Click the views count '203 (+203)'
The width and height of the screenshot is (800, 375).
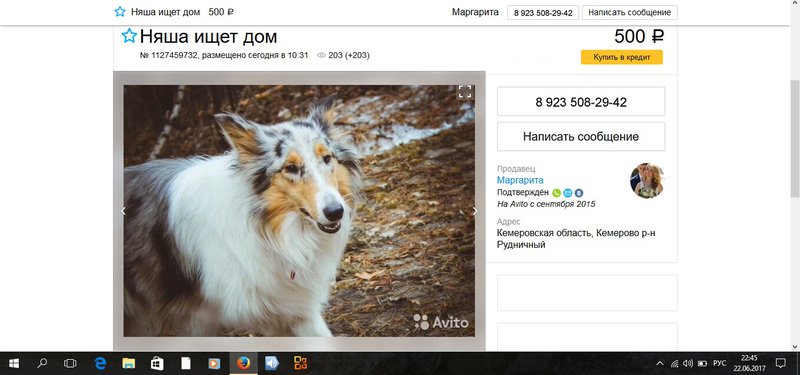coord(349,55)
